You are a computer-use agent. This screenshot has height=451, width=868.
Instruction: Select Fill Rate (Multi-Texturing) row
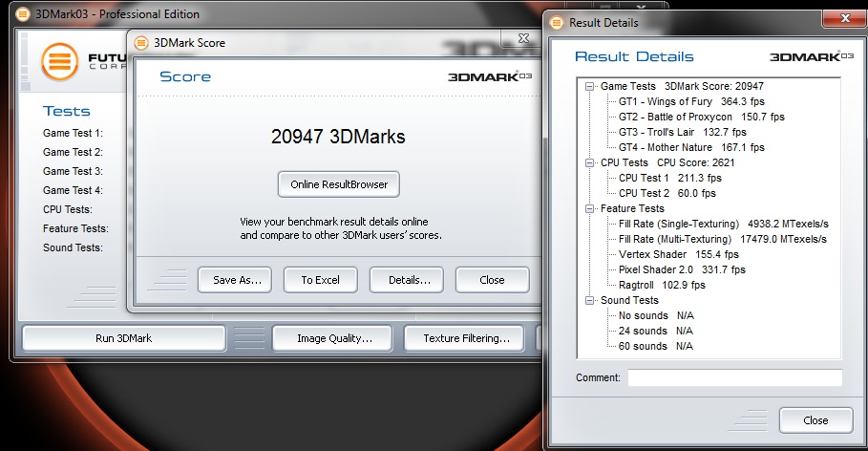[x=723, y=239]
